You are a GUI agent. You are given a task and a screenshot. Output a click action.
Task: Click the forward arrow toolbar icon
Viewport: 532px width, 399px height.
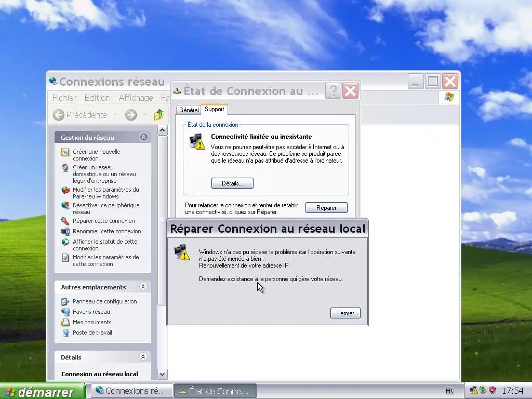click(x=131, y=115)
